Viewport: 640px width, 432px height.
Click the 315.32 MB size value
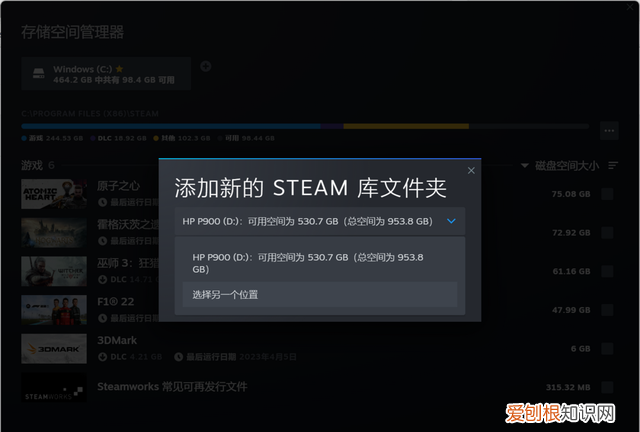568,387
